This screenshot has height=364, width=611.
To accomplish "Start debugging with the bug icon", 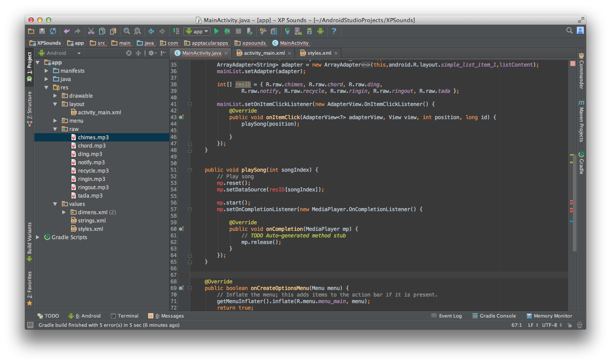I will pos(227,31).
